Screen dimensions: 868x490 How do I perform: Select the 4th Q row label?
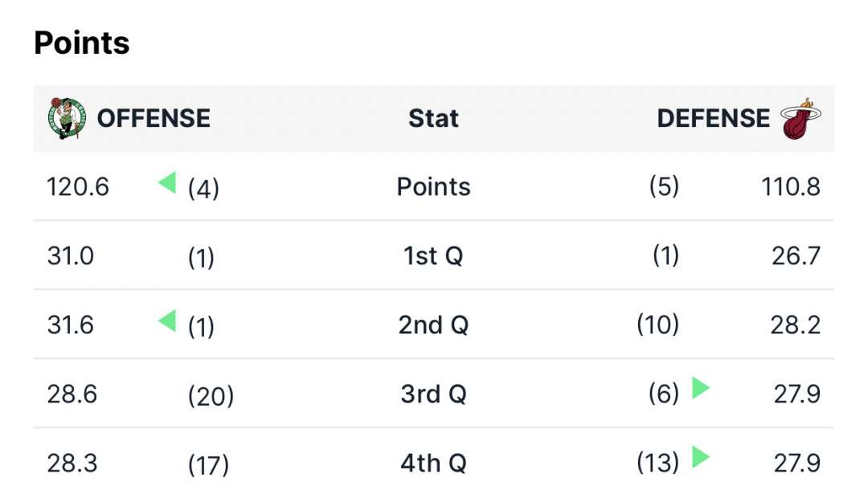pos(433,463)
